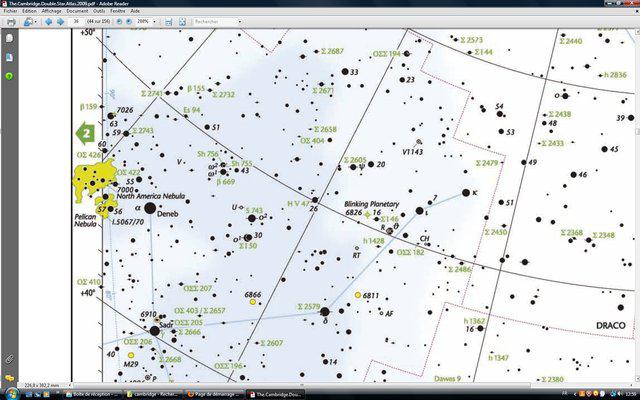Click the page size text 226,8 x 302,2 mm
The height and width of the screenshot is (400, 640).
pos(41,385)
